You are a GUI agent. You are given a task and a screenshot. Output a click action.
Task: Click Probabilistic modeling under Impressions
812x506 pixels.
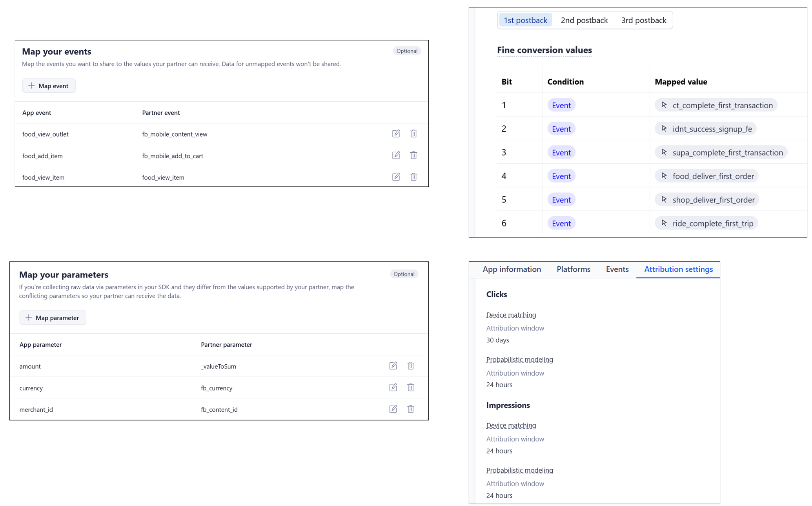519,470
